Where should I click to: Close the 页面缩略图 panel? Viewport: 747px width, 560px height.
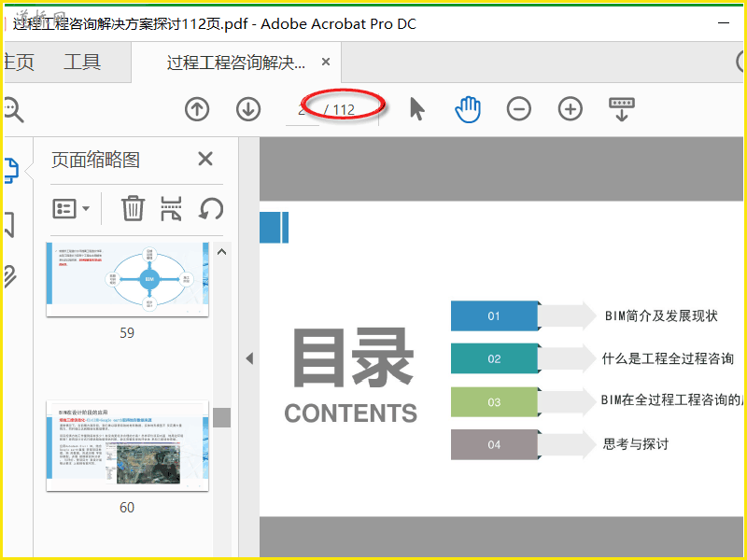pos(205,159)
